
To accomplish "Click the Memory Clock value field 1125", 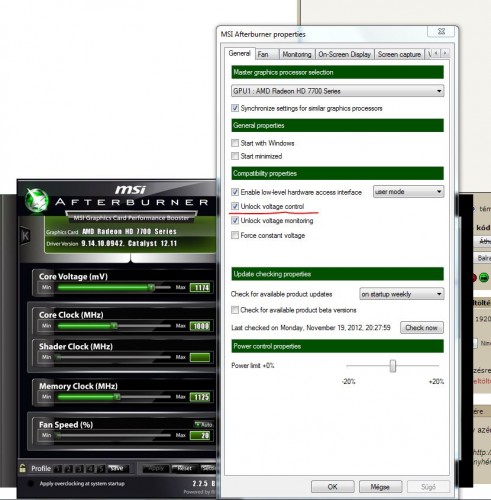I will coord(200,397).
